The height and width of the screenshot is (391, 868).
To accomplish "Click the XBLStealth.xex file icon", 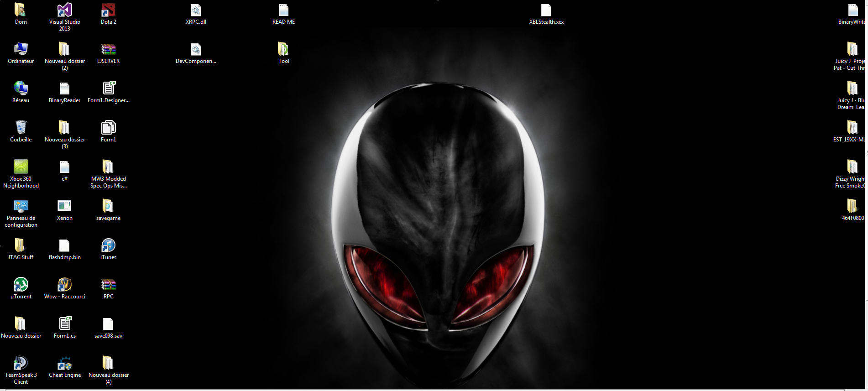I will click(546, 10).
